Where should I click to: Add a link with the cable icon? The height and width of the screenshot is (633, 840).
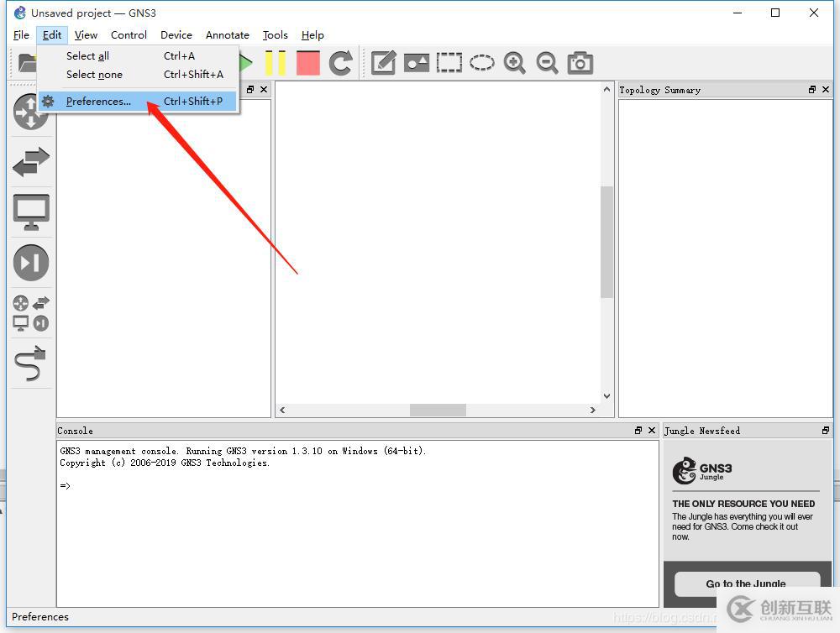coord(30,363)
